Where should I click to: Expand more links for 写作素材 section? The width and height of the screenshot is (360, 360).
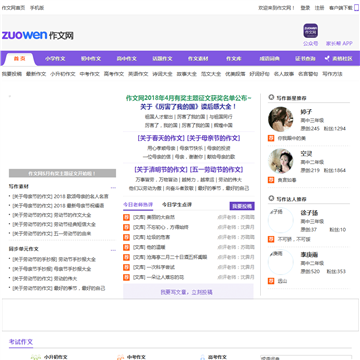[x=113, y=188]
